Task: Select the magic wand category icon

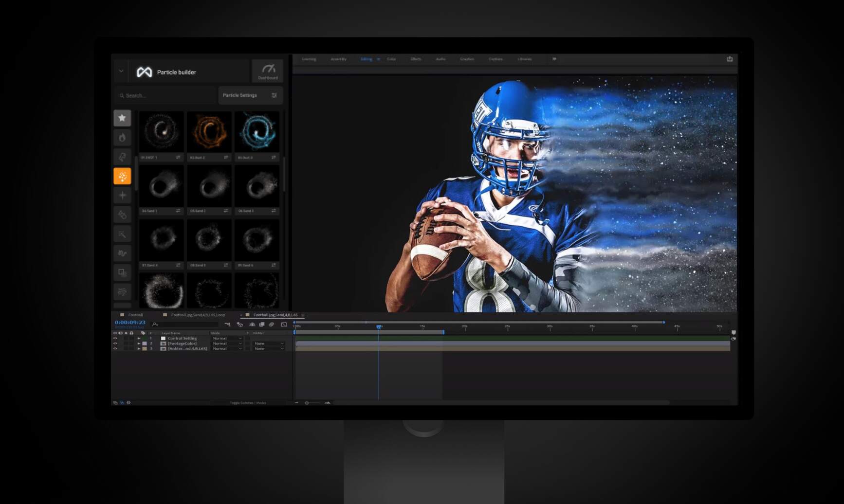Action: click(x=122, y=234)
